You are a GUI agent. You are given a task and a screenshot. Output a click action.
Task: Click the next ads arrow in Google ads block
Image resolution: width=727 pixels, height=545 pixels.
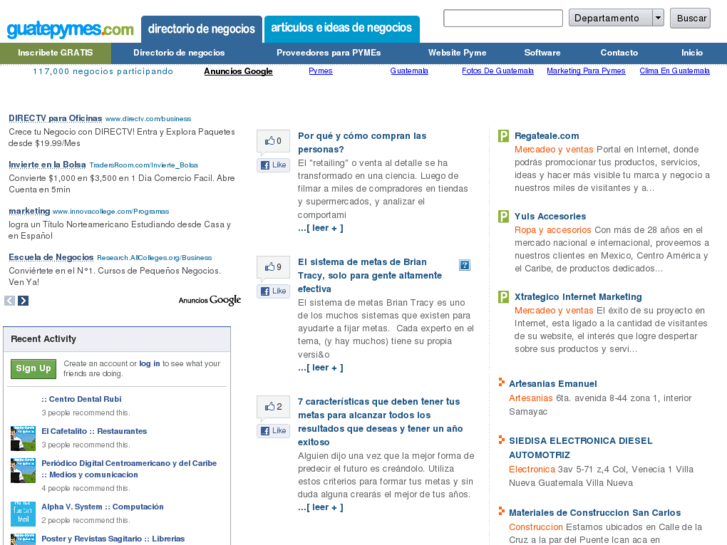23,301
